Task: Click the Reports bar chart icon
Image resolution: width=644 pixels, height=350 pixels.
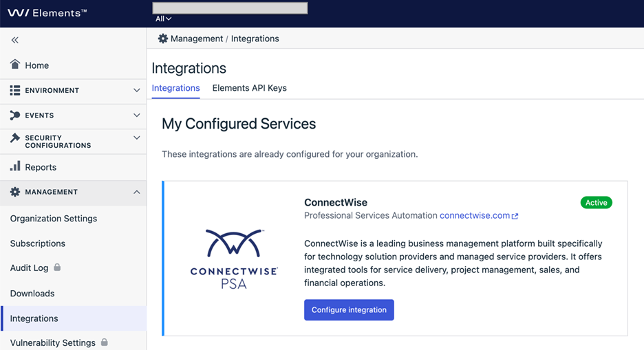Action: tap(15, 166)
